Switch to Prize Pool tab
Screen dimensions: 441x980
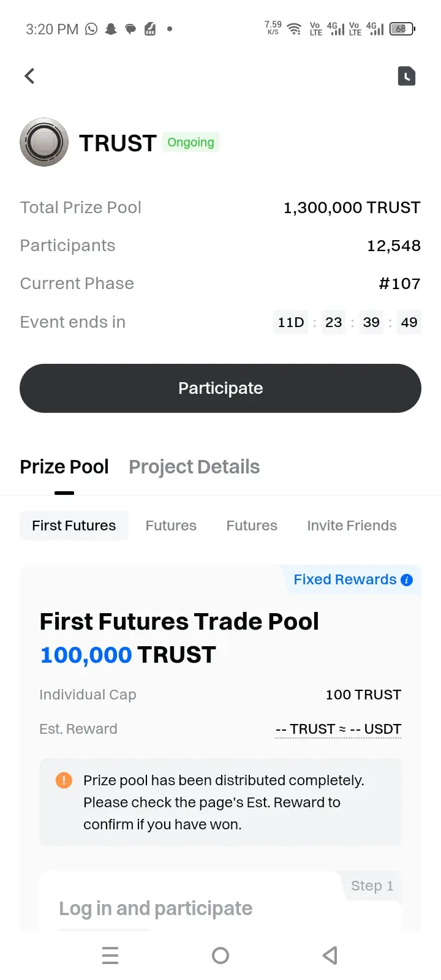click(64, 467)
